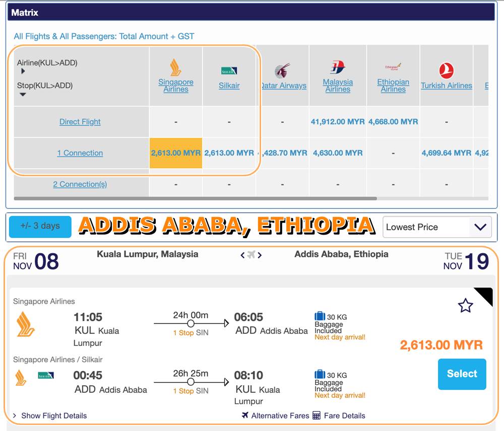
Task: Go to previous date using left chevron
Action: point(242,255)
